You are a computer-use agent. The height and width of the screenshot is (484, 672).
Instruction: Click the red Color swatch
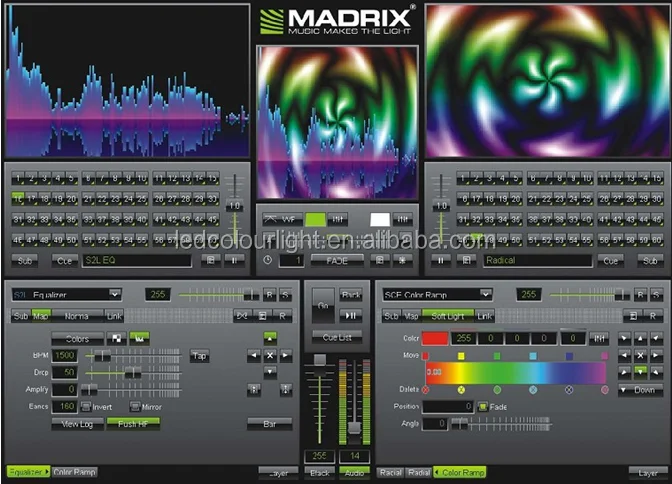pyautogui.click(x=435, y=338)
